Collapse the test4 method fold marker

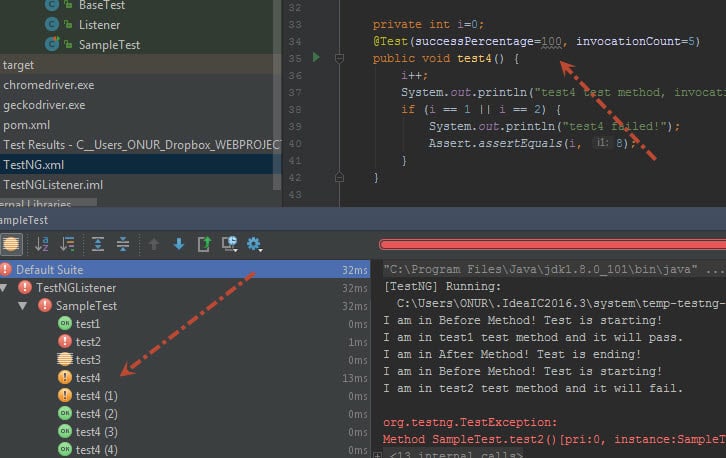click(x=339, y=58)
